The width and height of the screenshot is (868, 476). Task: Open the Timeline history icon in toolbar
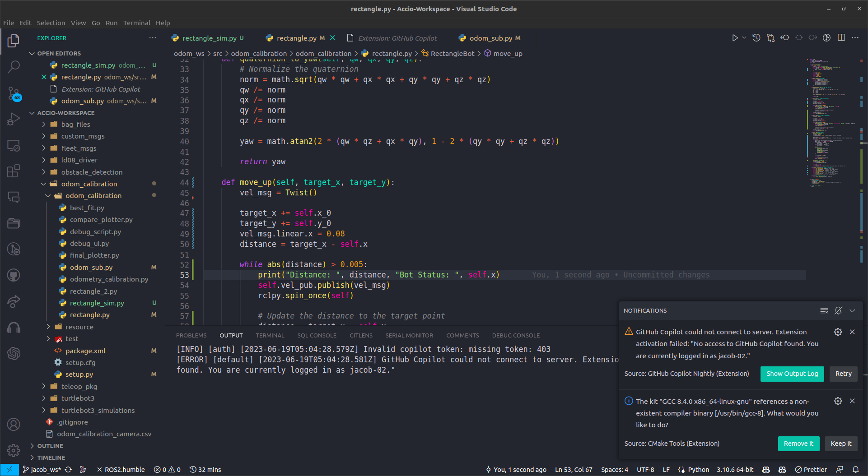tap(756, 38)
